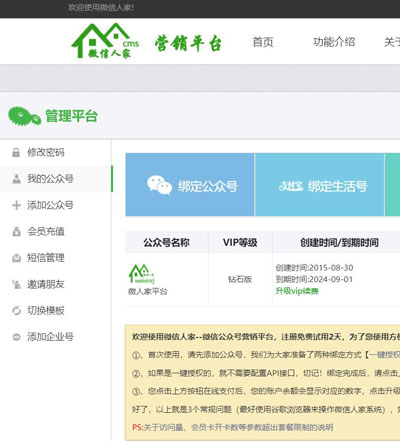Select 切换模板 in the sidebar
The height and width of the screenshot is (441, 400).
pos(55,311)
